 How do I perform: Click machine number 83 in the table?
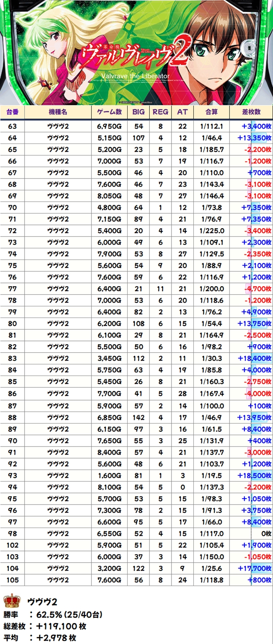tap(12, 358)
